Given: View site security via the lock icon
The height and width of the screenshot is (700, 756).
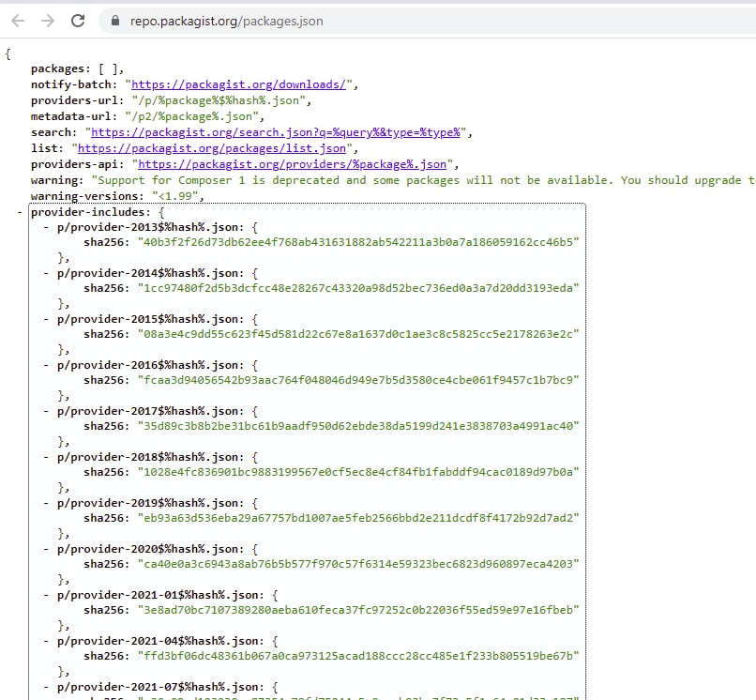Looking at the screenshot, I should (x=115, y=21).
